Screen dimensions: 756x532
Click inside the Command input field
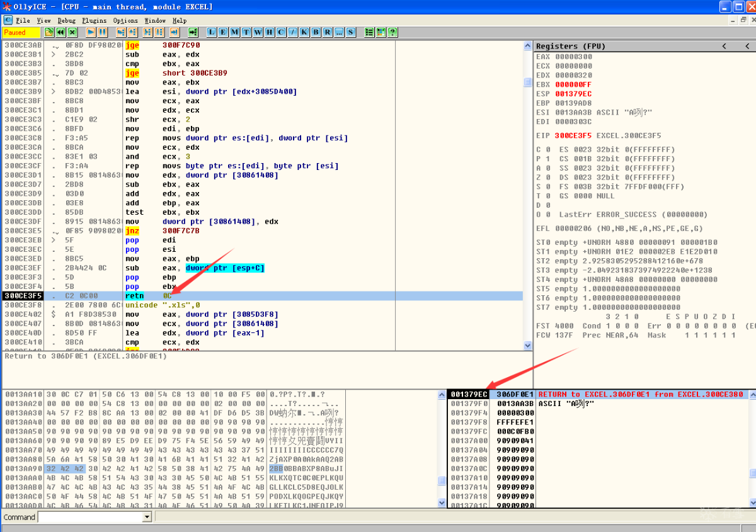pos(90,518)
